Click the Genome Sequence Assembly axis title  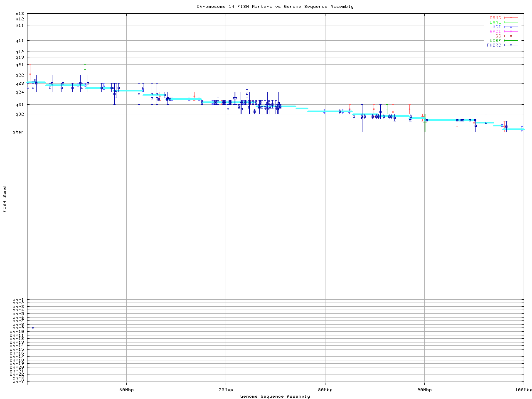point(275,397)
